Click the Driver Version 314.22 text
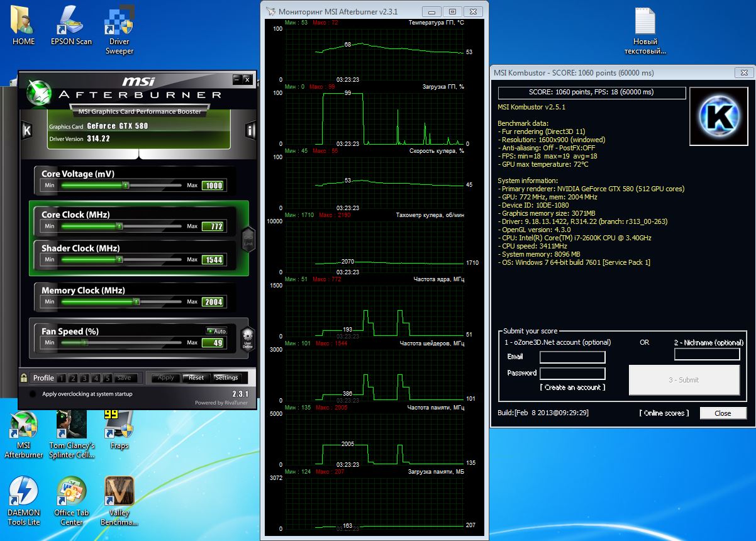The image size is (756, 541). pyautogui.click(x=79, y=138)
